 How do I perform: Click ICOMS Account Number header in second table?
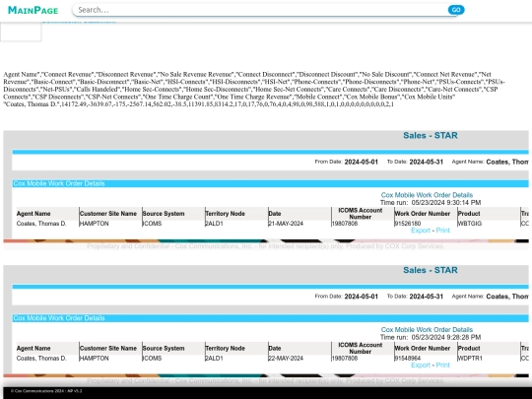click(x=361, y=349)
